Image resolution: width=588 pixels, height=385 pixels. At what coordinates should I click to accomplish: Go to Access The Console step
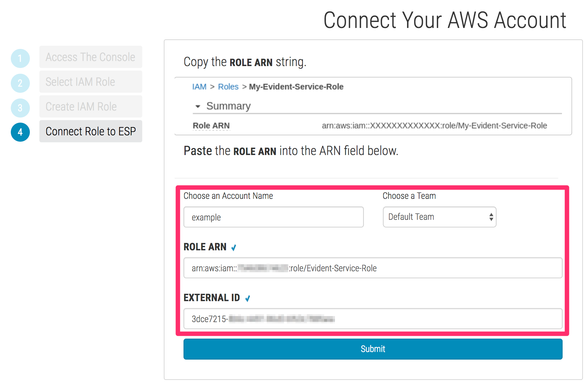pos(90,57)
